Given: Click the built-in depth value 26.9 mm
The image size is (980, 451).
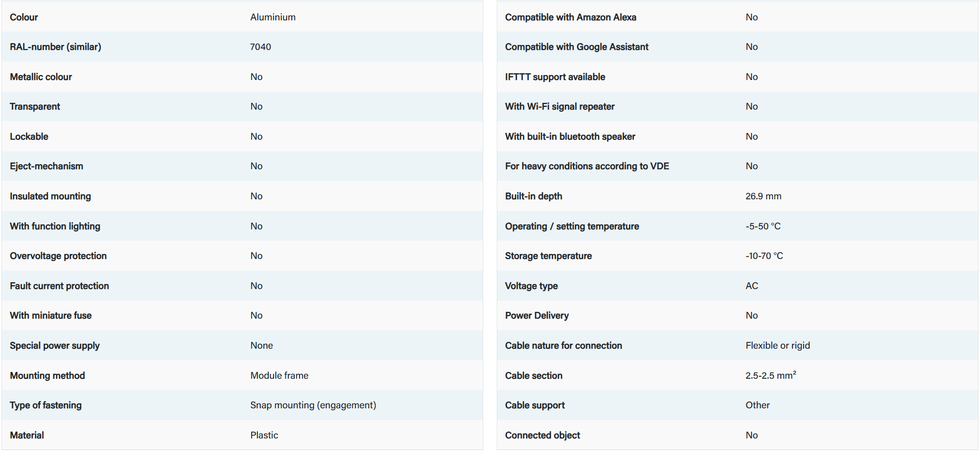Looking at the screenshot, I should pyautogui.click(x=763, y=196).
